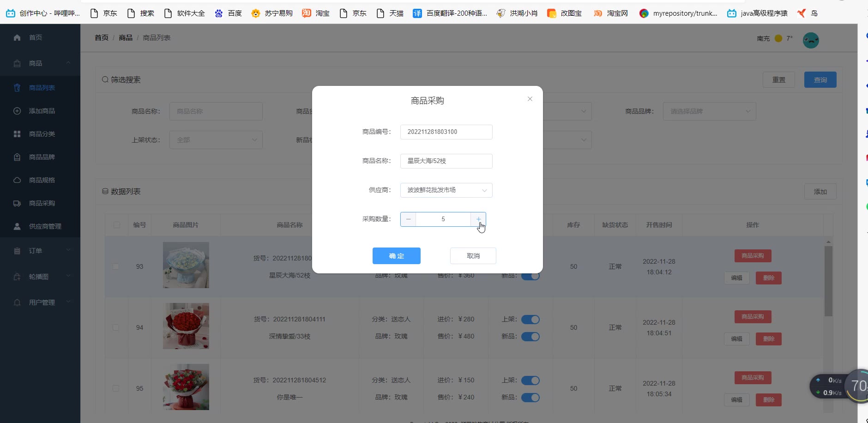The width and height of the screenshot is (868, 423).
Task: Open the java高级程序猿 bookmark
Action: click(x=757, y=13)
